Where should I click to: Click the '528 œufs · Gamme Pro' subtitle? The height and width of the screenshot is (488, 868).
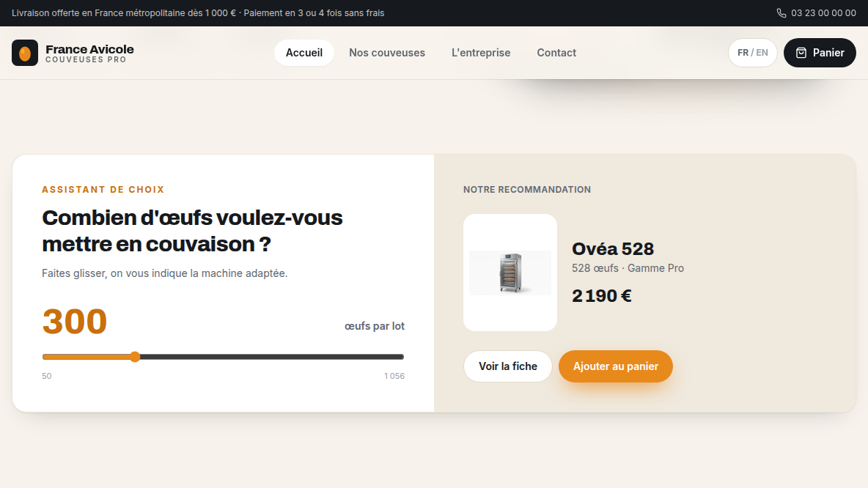pos(628,268)
